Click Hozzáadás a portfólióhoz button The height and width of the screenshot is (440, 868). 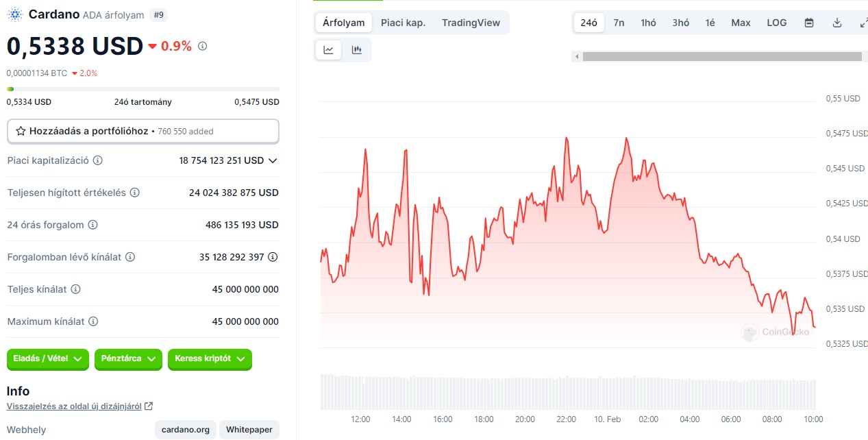click(x=143, y=131)
